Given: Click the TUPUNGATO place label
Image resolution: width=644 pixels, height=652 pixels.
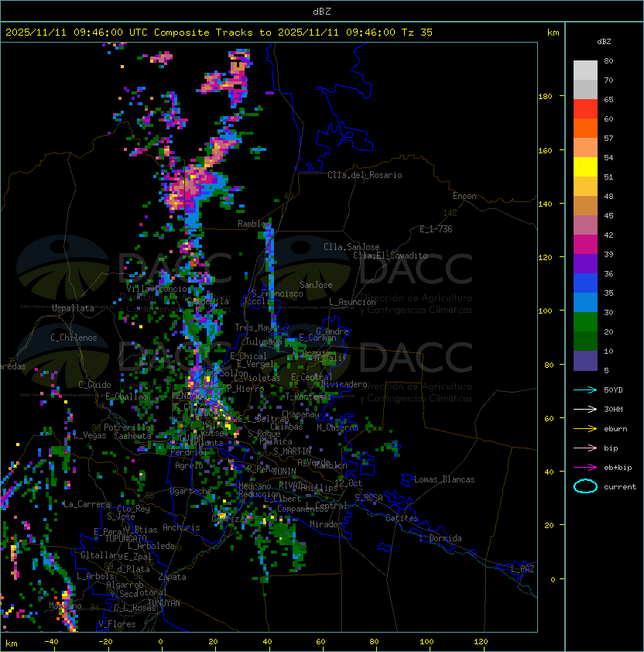Looking at the screenshot, I should [125, 538].
